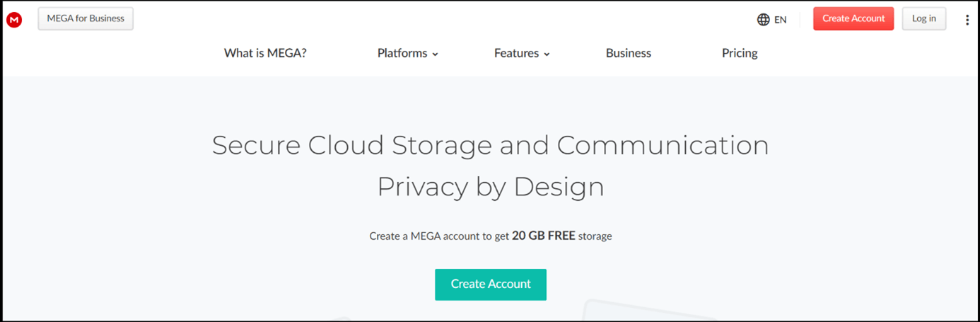Viewport: 980px width, 322px height.
Task: Click the red Create Account button
Action: pyautogui.click(x=853, y=18)
